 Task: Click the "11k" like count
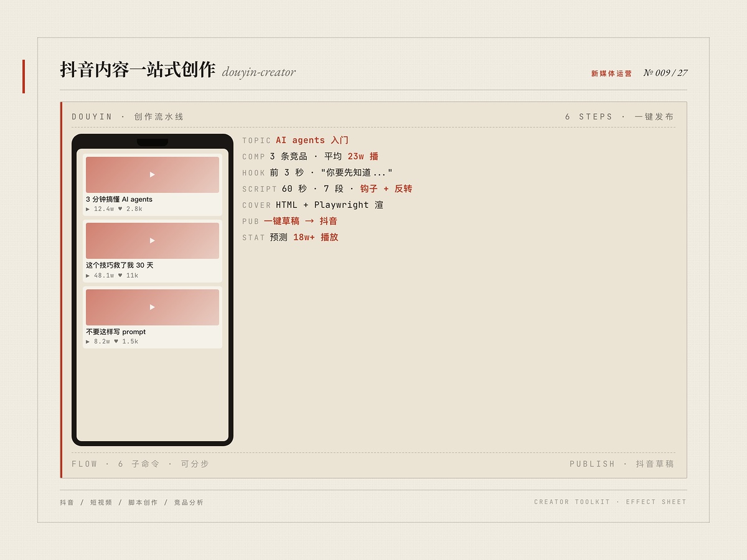point(133,275)
